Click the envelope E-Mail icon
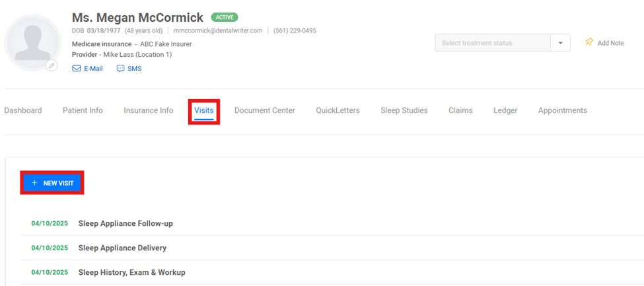Viewport: 644px width, 286px height. point(77,69)
